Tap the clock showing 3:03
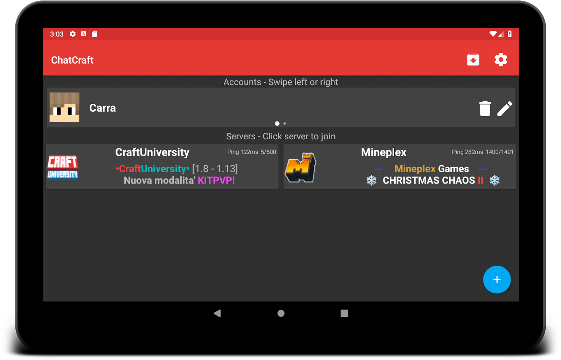The width and height of the screenshot is (561, 360). tap(56, 34)
